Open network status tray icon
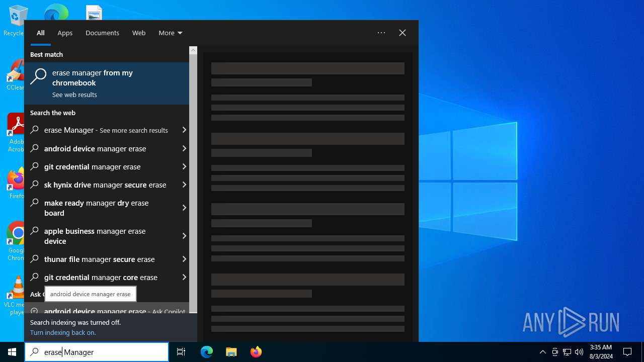The width and height of the screenshot is (644, 362). 567,352
